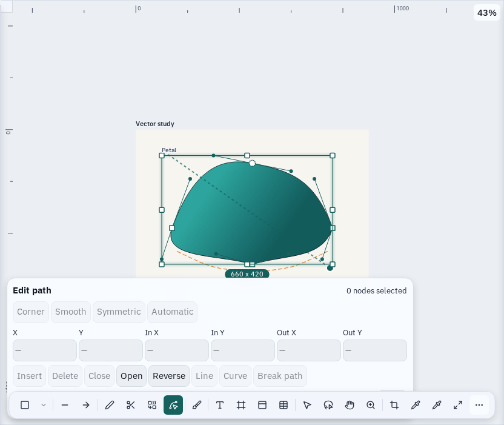Screen dimensions: 504x425
Task: Focus the X coordinate field
Action: click(45, 350)
